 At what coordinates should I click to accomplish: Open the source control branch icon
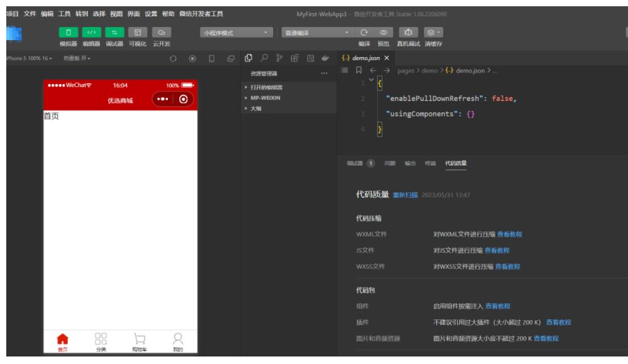point(280,58)
